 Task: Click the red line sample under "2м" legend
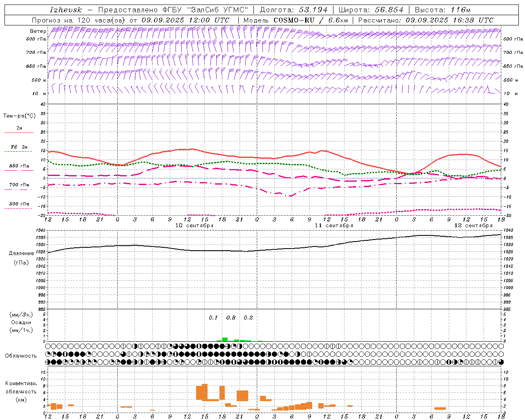(19, 133)
